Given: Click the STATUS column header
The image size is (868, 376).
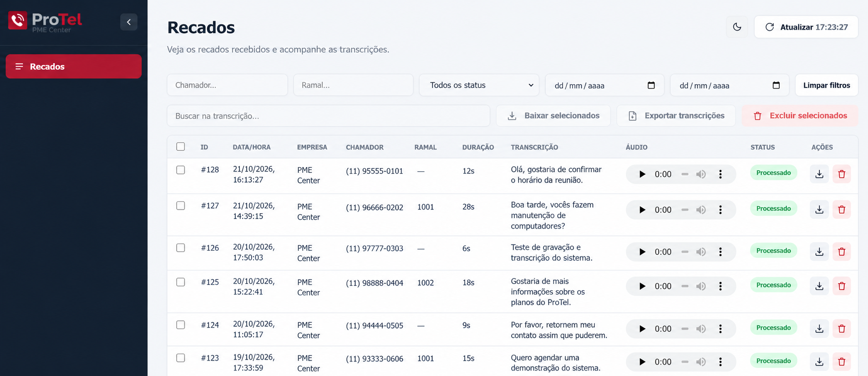Looking at the screenshot, I should [x=762, y=147].
